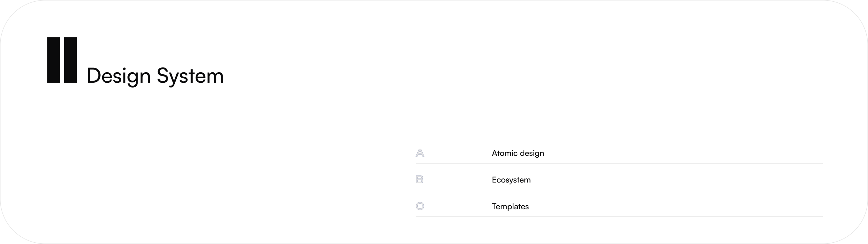Click capital S of System in heading
868x244 pixels.
[162, 76]
